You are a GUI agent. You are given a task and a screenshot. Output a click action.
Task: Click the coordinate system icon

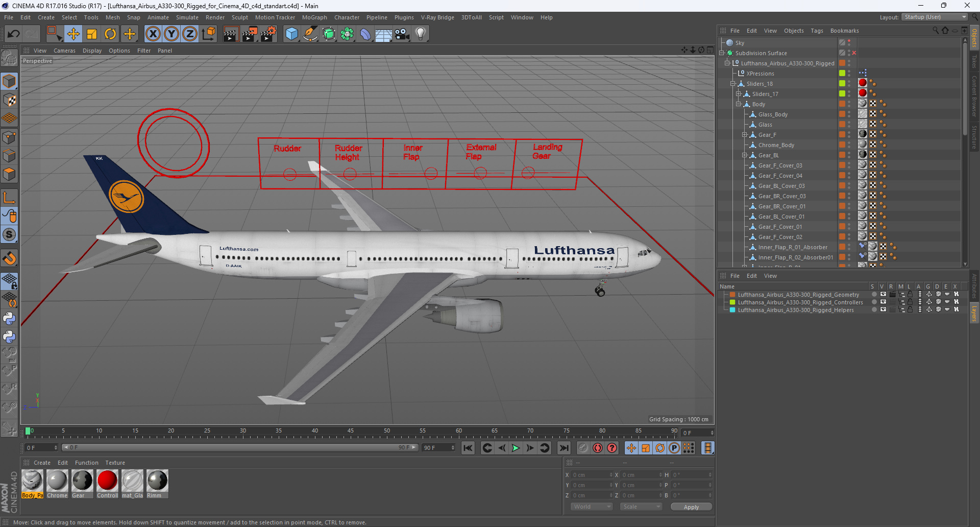pyautogui.click(x=209, y=34)
